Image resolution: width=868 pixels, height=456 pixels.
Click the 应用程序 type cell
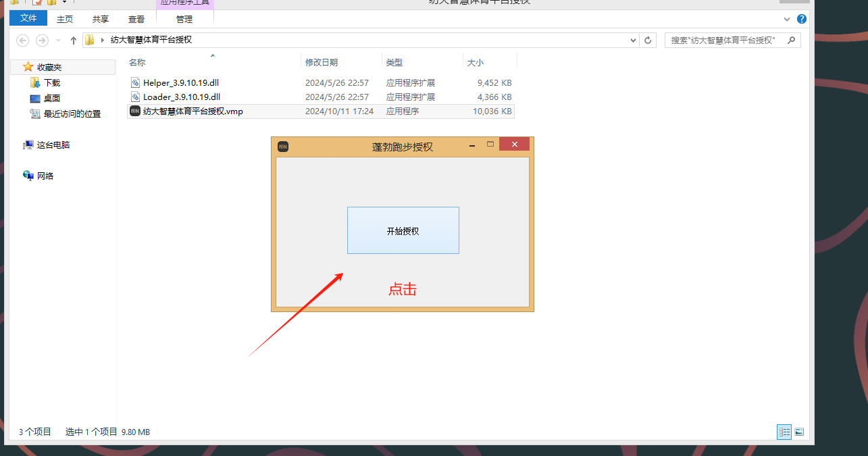coord(403,111)
